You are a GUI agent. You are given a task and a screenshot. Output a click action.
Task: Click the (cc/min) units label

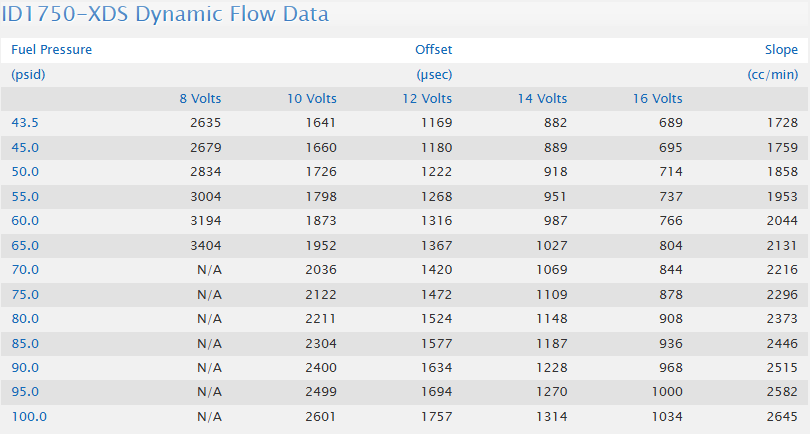[772, 74]
